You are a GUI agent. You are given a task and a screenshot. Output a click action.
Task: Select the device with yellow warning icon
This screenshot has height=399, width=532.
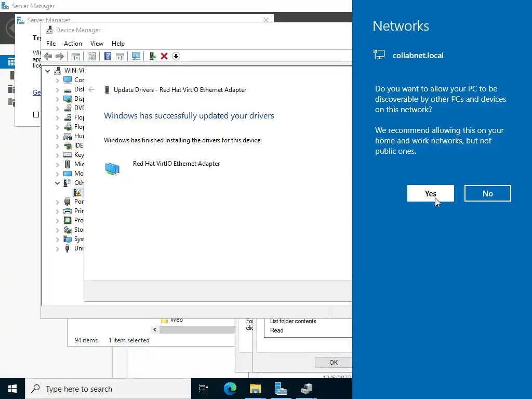(x=77, y=192)
